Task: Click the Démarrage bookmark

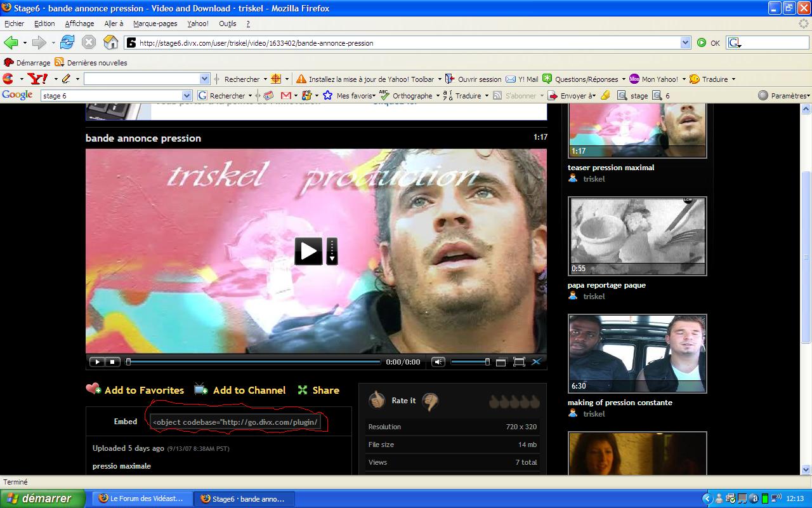Action: [x=27, y=62]
